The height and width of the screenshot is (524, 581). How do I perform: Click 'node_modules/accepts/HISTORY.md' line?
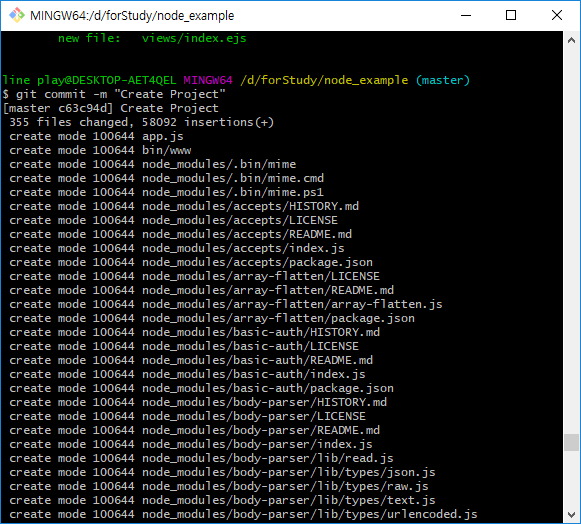[x=184, y=206]
